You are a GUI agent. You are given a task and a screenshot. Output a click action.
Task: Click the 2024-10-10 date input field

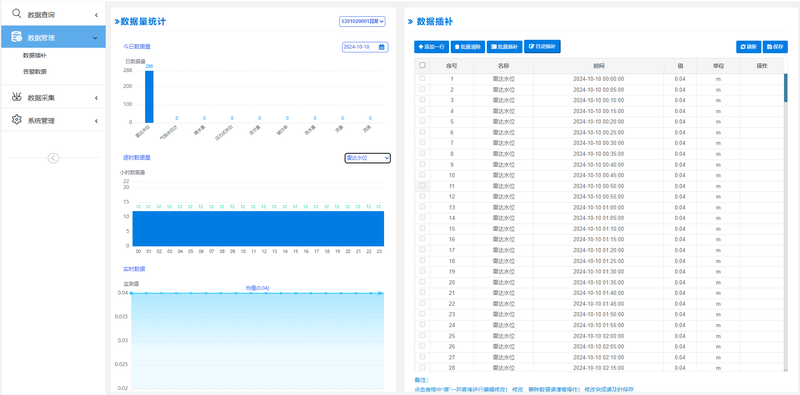tap(365, 47)
